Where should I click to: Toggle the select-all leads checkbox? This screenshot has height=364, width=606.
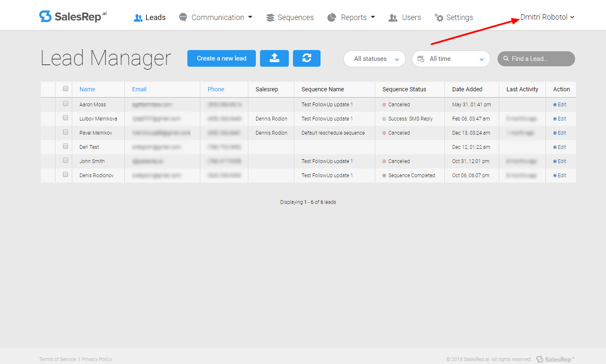[x=66, y=88]
